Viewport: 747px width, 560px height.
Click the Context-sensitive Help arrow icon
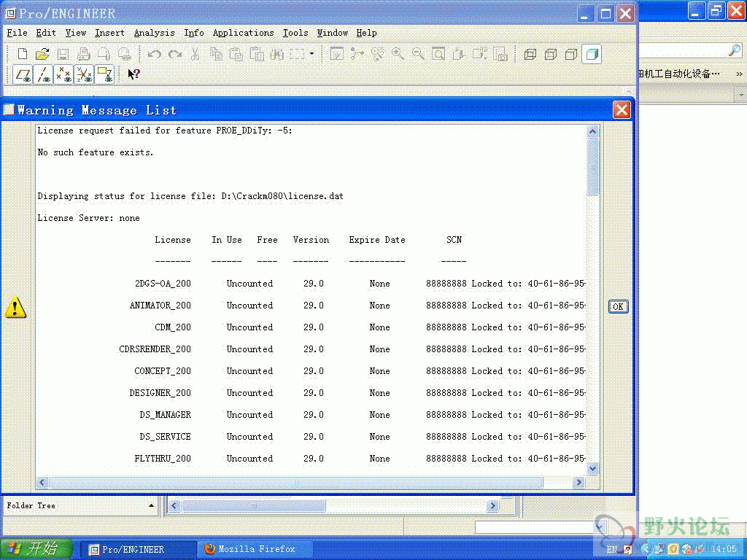tap(133, 74)
